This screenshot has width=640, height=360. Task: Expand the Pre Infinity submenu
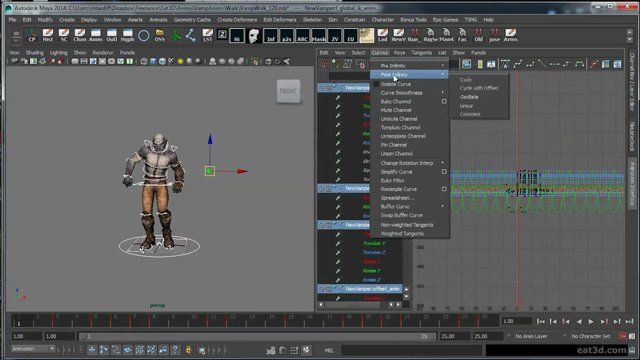(x=409, y=65)
